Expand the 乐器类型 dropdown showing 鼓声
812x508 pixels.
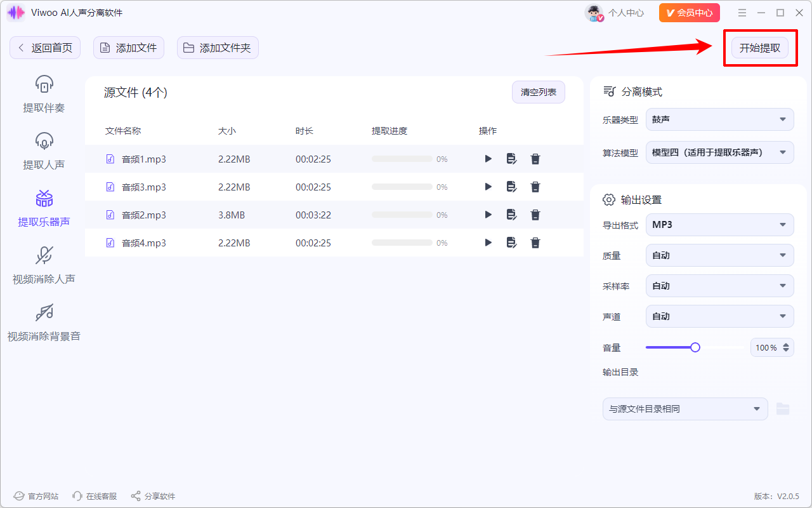coord(720,119)
